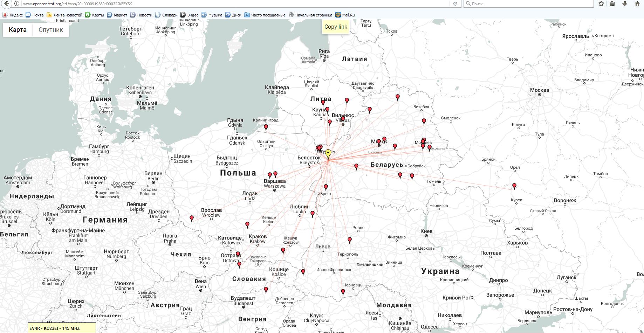This screenshot has height=333, width=644.
Task: Click the Польша country label
Action: 238,173
